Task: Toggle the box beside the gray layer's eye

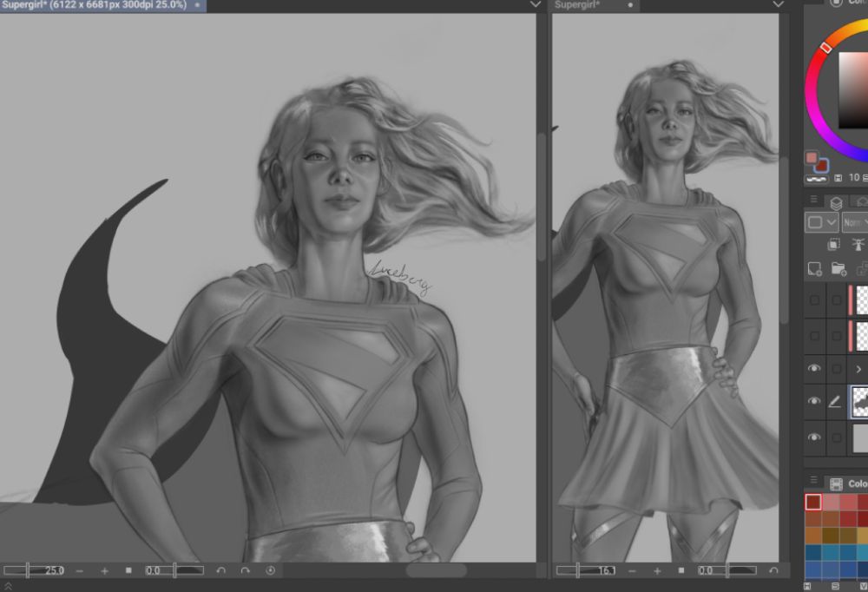Action: pos(837,437)
